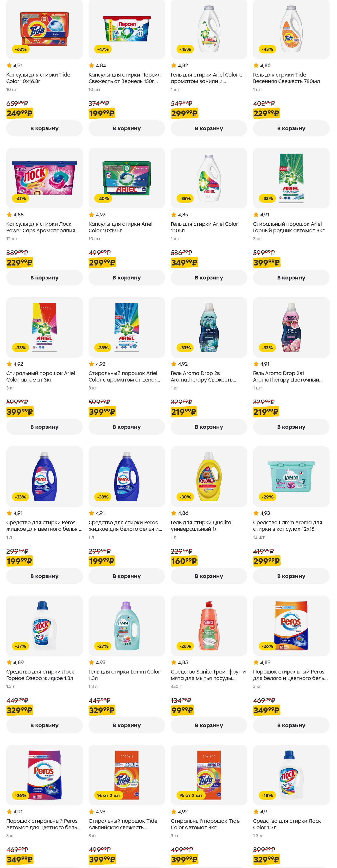Add Sanita Грейпфрут dish liquid to cart

pyautogui.click(x=209, y=725)
